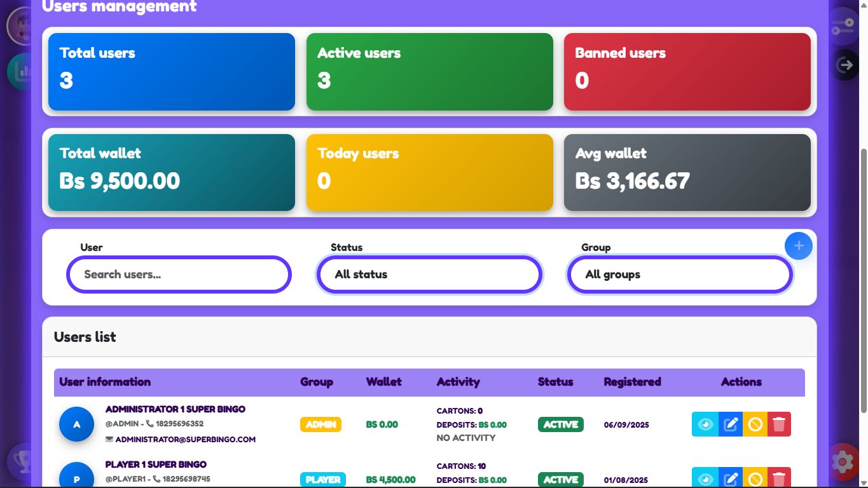Click the 'ACTIVE' badge in the Player 1 row
The height and width of the screenshot is (488, 868).
click(561, 480)
